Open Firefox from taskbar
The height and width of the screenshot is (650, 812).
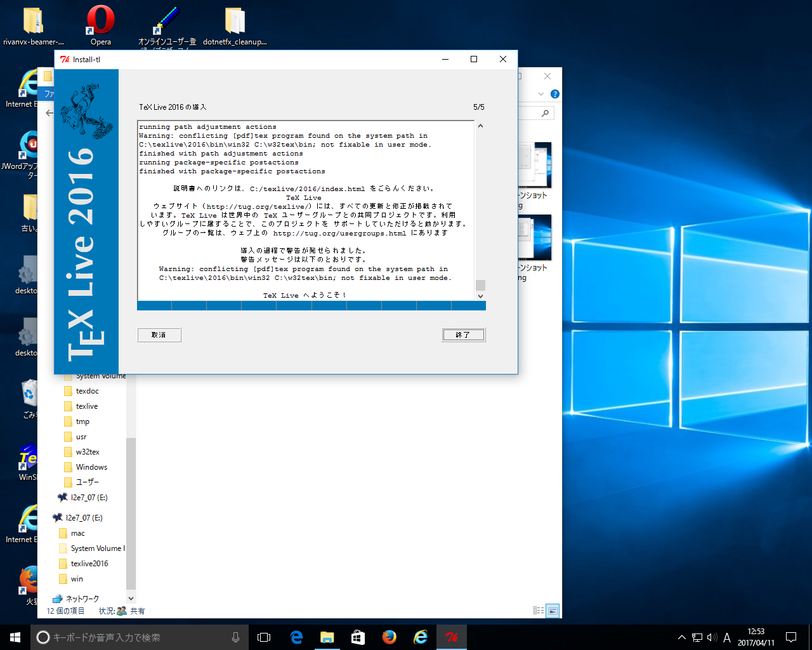(x=389, y=637)
